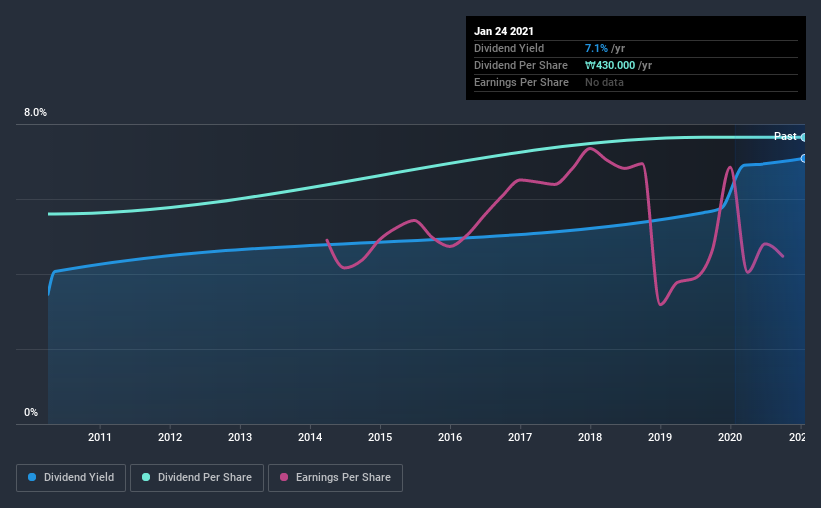Image resolution: width=821 pixels, height=508 pixels.
Task: Click the Jan 24 2021 tooltip date header
Action: (504, 31)
